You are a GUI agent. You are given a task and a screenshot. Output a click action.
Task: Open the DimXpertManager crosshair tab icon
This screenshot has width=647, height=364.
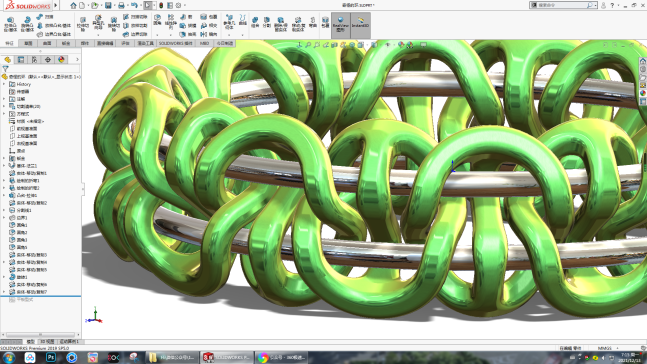click(x=48, y=60)
